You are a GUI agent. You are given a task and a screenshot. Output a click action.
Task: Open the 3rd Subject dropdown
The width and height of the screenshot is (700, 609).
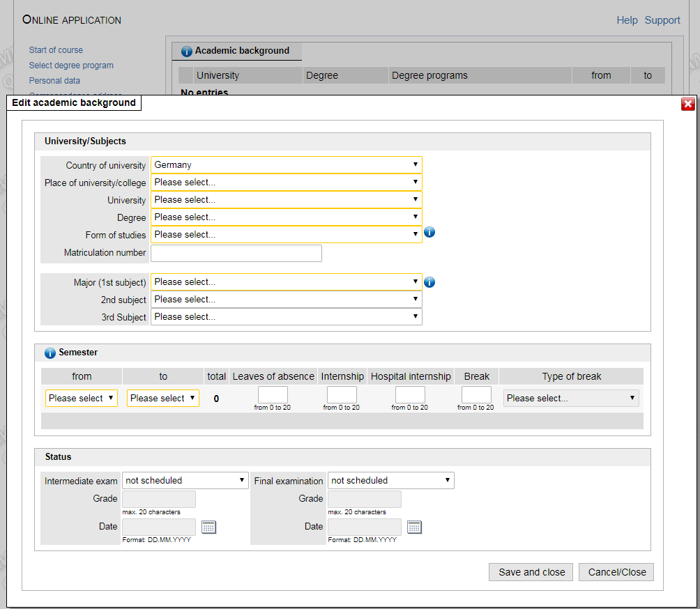coord(286,317)
